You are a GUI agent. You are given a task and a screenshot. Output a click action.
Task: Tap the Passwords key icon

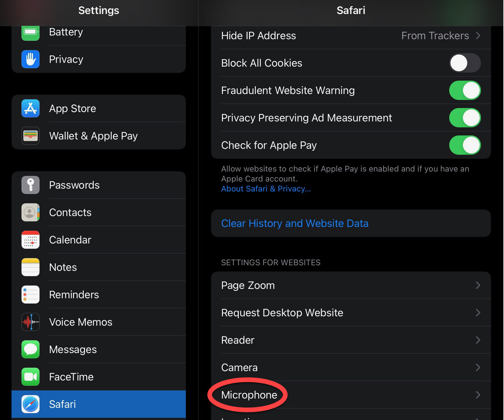click(30, 185)
